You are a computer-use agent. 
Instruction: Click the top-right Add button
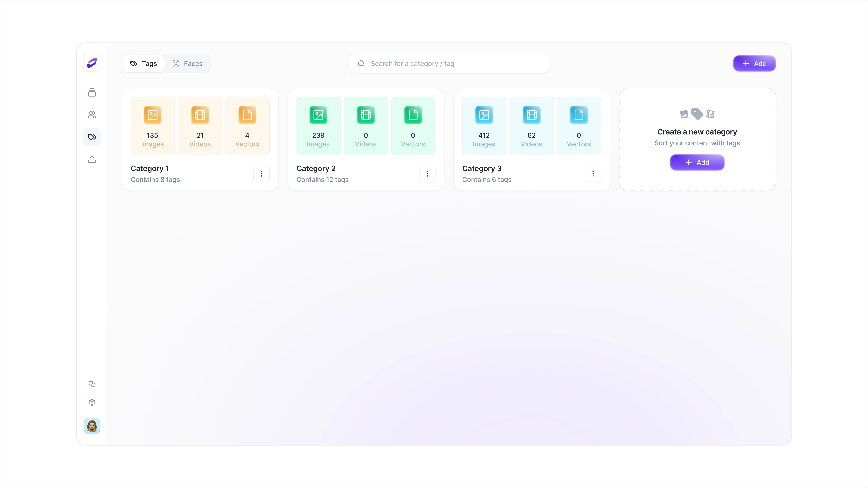[754, 64]
